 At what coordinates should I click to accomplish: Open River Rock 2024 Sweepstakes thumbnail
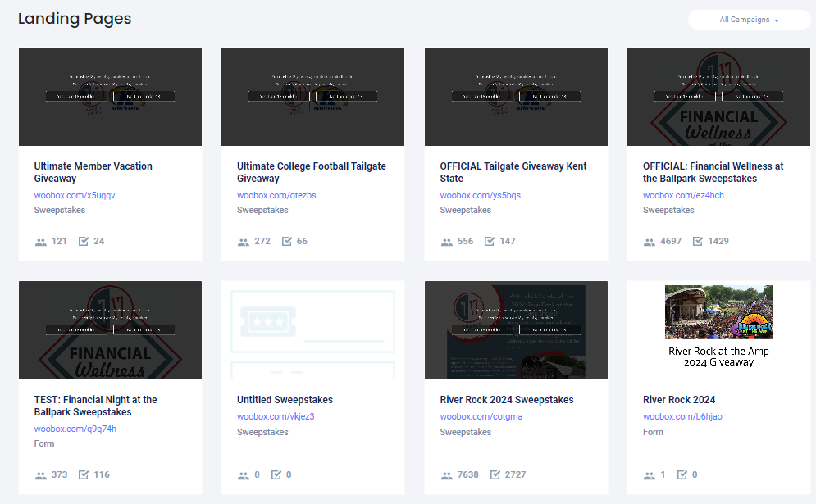pos(516,330)
